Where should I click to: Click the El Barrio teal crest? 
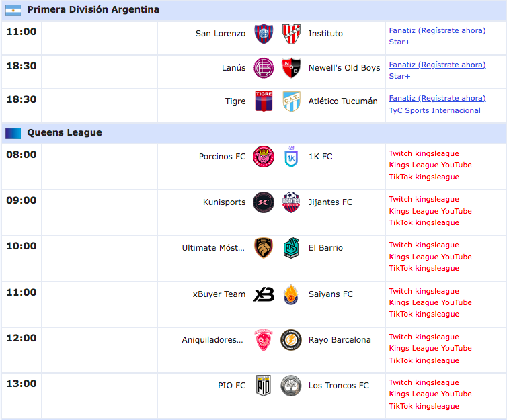tap(291, 248)
